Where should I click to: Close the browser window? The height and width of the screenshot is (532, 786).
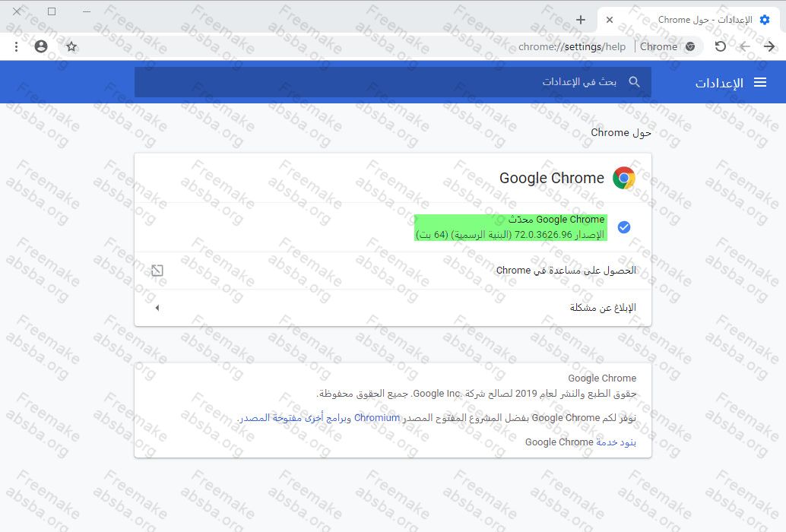click(x=17, y=11)
